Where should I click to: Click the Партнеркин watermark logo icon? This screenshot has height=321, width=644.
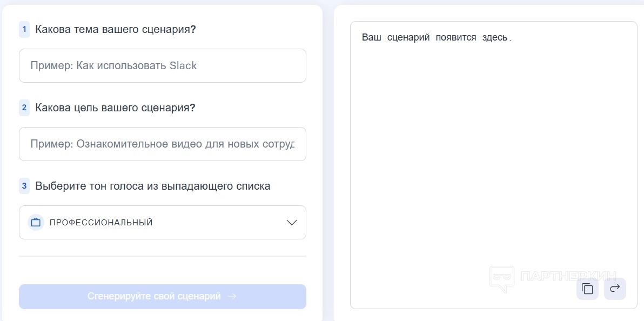click(502, 278)
